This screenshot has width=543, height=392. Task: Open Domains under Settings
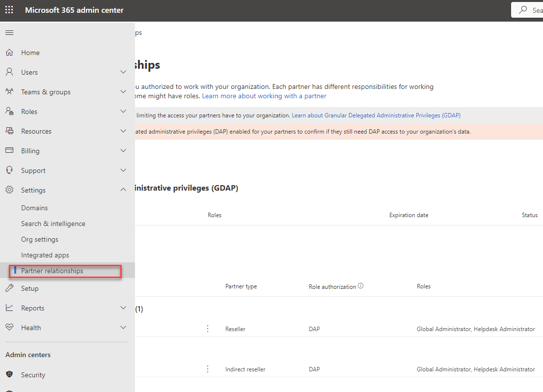[35, 208]
